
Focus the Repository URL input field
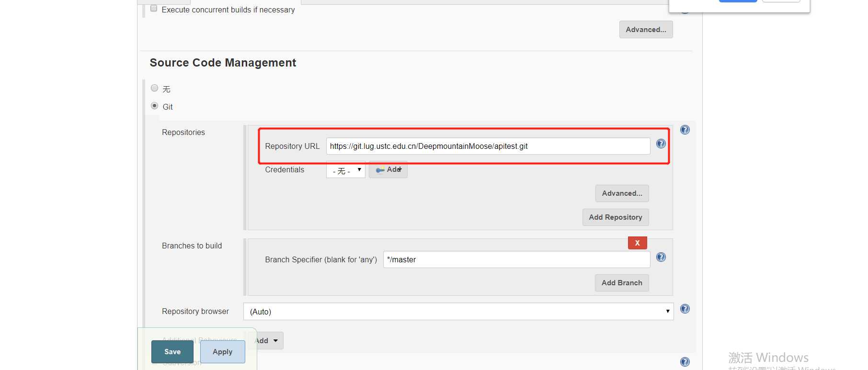(x=488, y=146)
